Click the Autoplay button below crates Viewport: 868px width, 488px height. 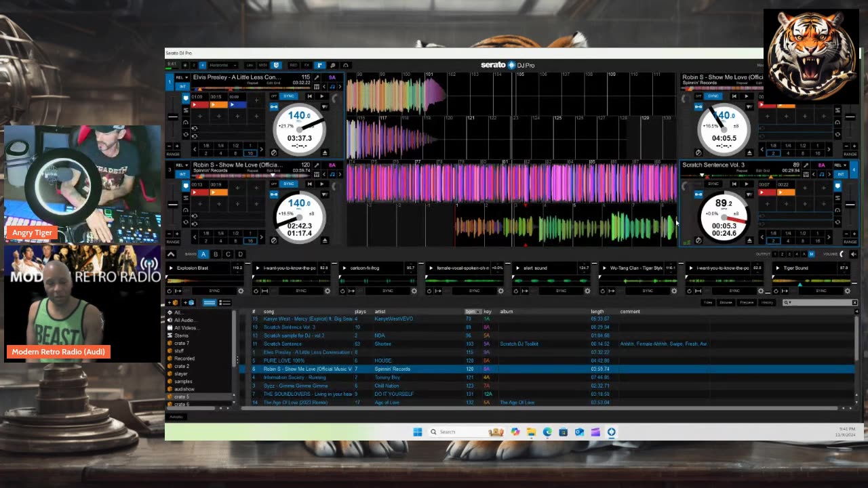[x=176, y=416]
